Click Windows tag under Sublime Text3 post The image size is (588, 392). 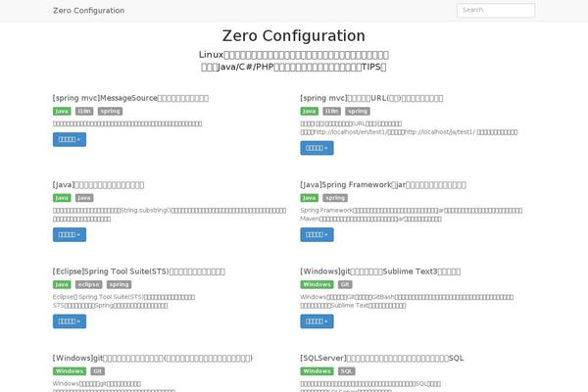(x=317, y=285)
